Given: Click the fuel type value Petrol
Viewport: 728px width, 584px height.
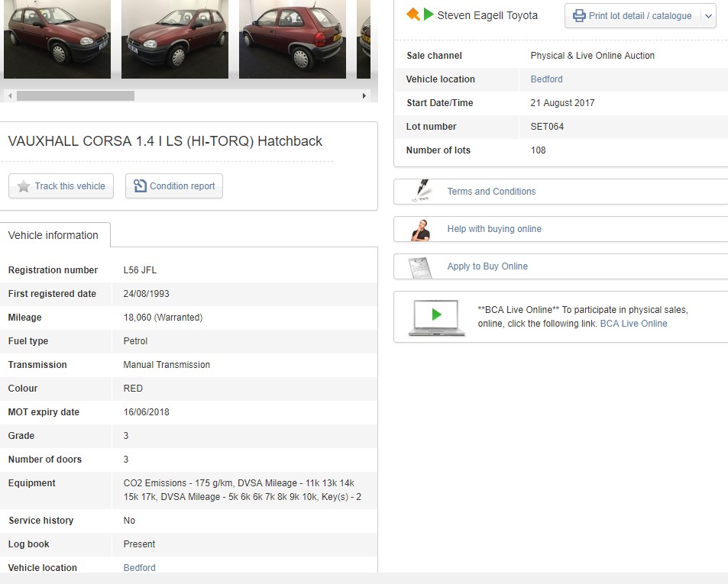Looking at the screenshot, I should [x=135, y=341].
